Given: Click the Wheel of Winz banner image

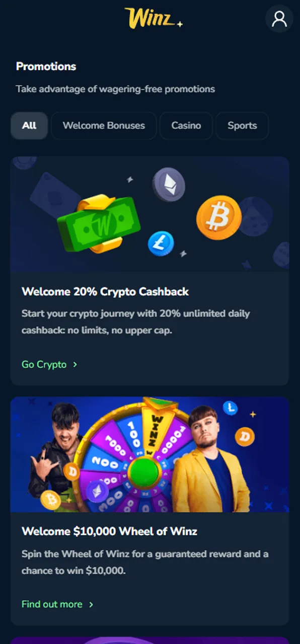Looking at the screenshot, I should click(150, 454).
